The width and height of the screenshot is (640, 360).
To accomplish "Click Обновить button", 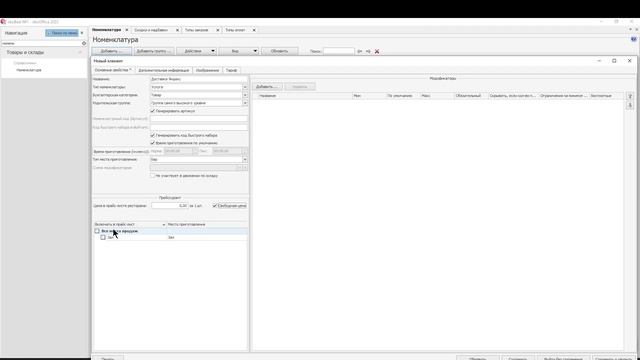I will pos(280,51).
